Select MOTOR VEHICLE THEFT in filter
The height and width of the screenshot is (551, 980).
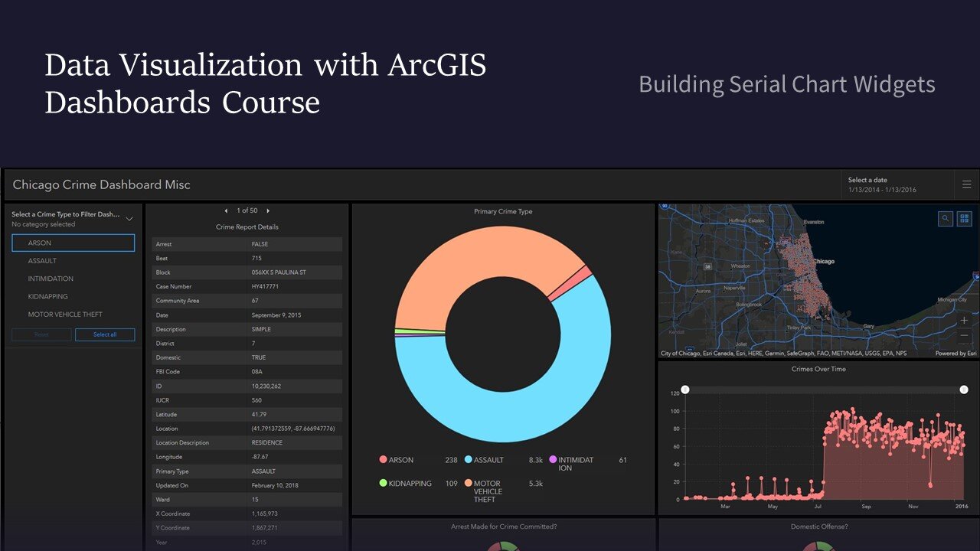point(73,315)
